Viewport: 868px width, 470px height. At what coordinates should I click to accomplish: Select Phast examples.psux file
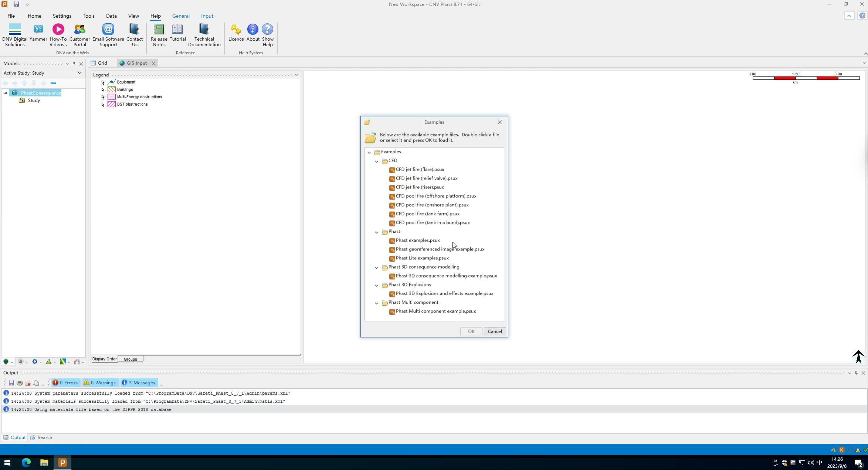coord(417,241)
